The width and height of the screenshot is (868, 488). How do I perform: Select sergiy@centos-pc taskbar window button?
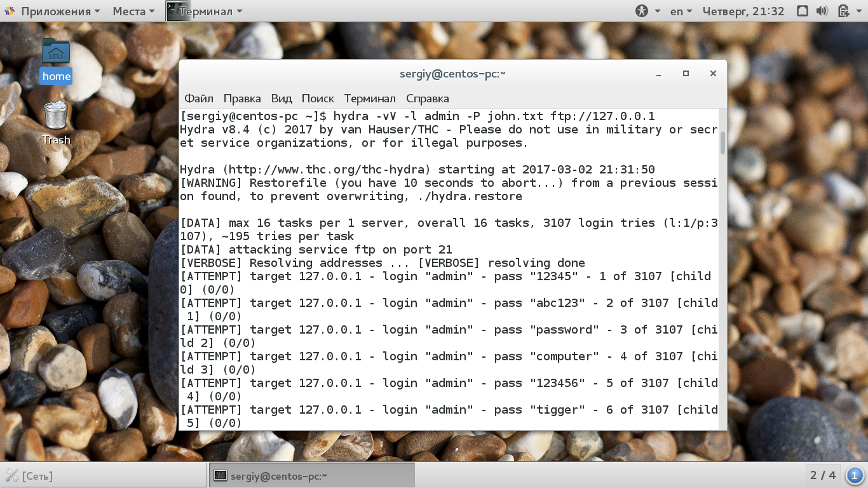[312, 475]
